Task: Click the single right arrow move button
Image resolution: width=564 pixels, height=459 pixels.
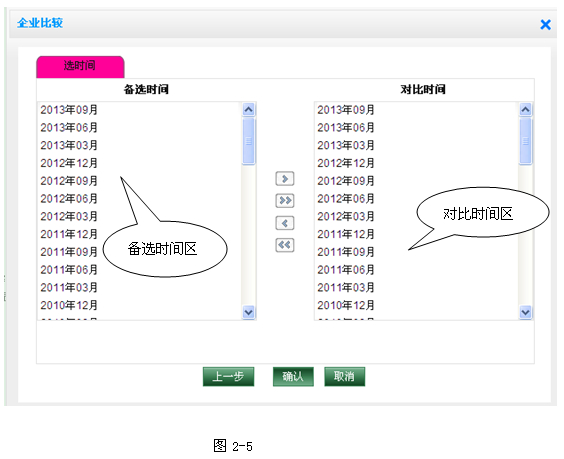Action: (x=285, y=179)
